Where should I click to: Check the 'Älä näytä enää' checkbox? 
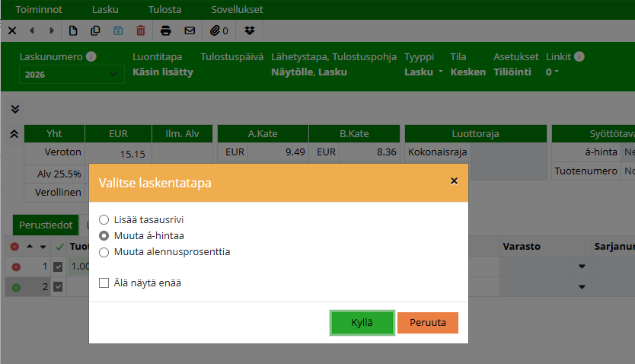click(104, 283)
